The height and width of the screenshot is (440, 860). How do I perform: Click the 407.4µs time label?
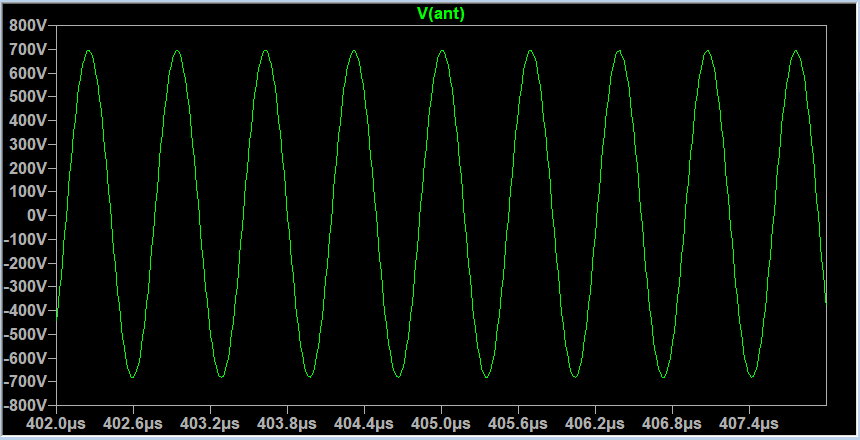pos(749,424)
